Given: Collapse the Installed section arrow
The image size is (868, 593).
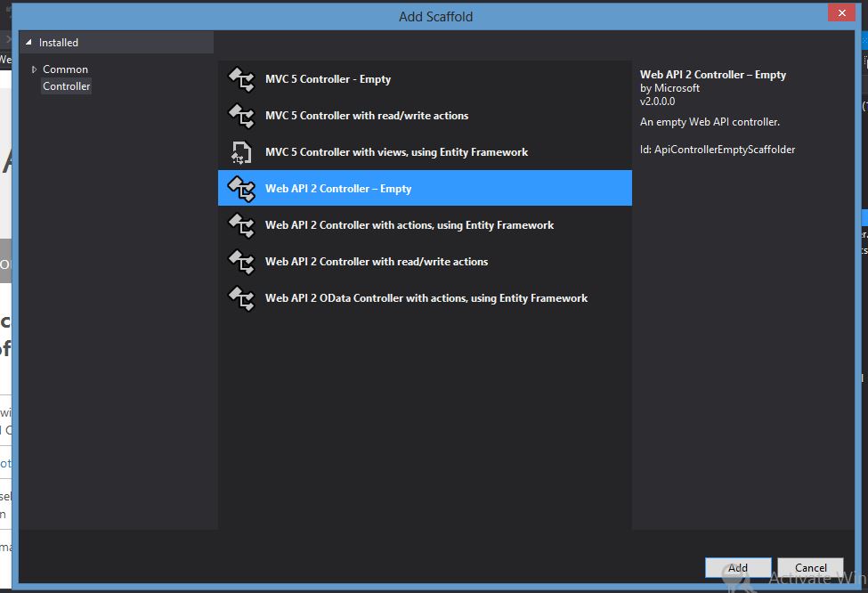Looking at the screenshot, I should pos(28,42).
